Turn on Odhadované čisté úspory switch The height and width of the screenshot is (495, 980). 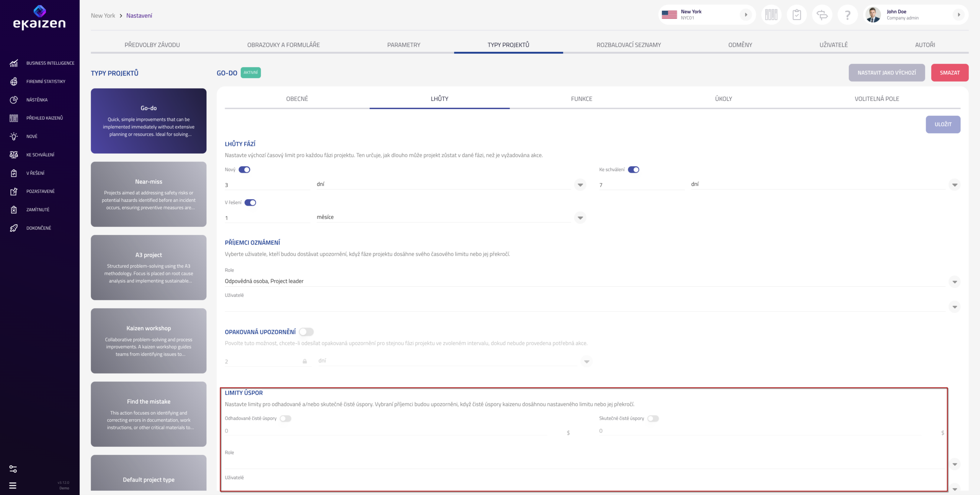pyautogui.click(x=286, y=418)
